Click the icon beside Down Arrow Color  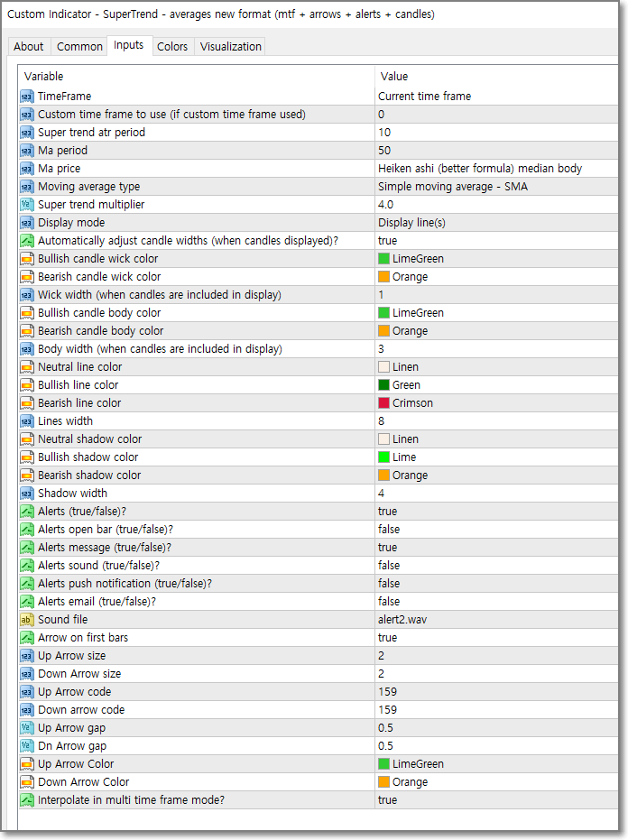click(x=27, y=782)
